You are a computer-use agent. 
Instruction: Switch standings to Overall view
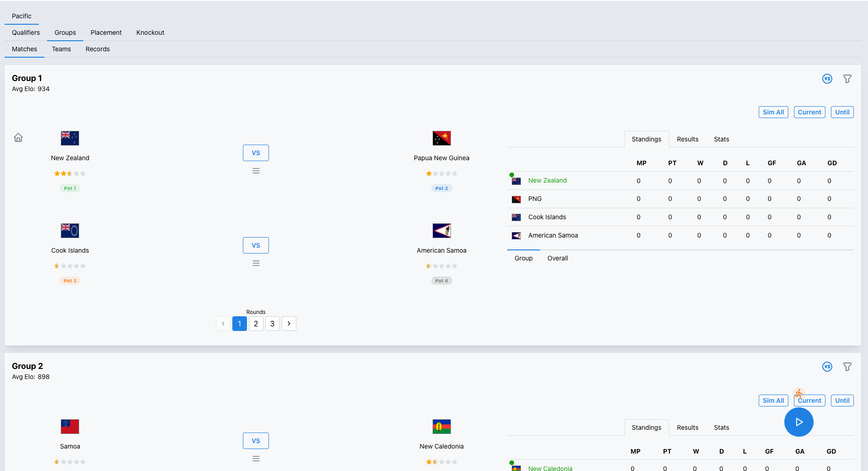point(557,258)
